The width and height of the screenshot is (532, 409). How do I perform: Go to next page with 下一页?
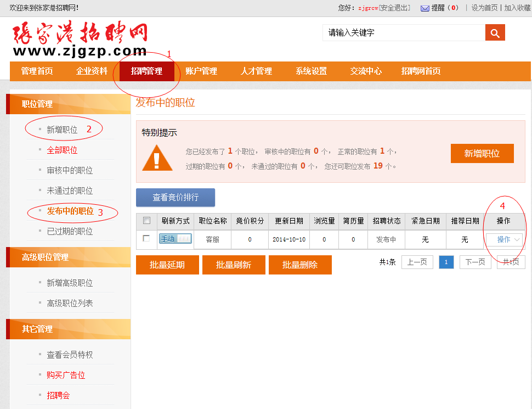476,262
